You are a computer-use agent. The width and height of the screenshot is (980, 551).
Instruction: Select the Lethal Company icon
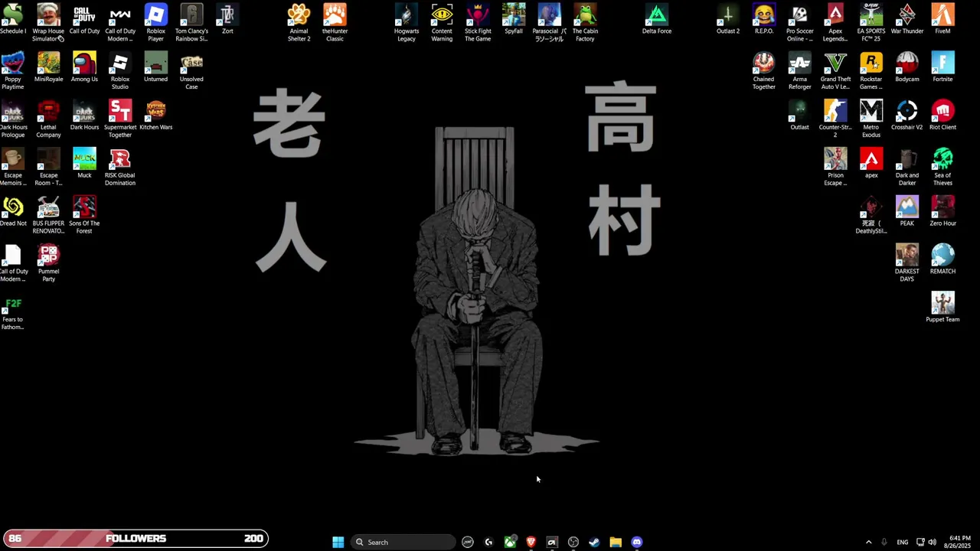coord(48,119)
